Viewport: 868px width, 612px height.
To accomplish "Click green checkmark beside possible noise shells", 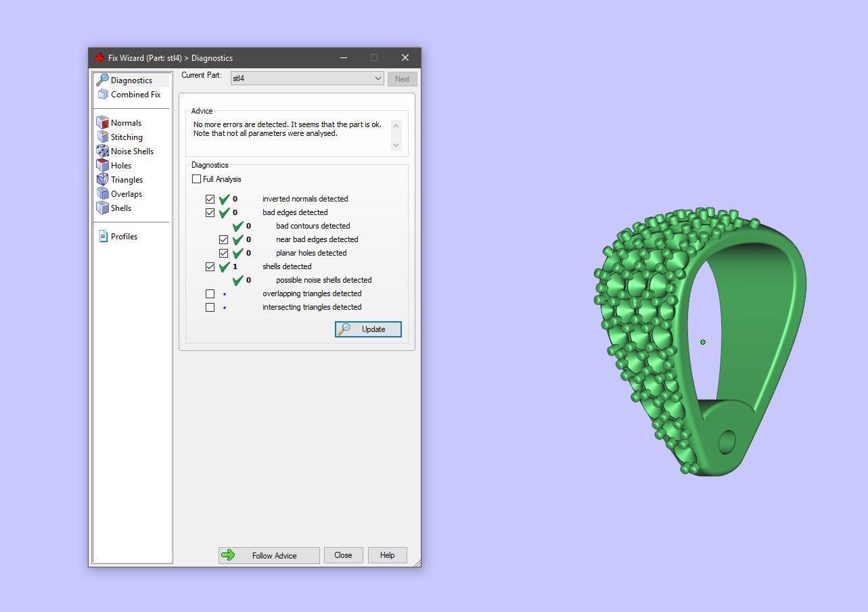I will (x=238, y=280).
